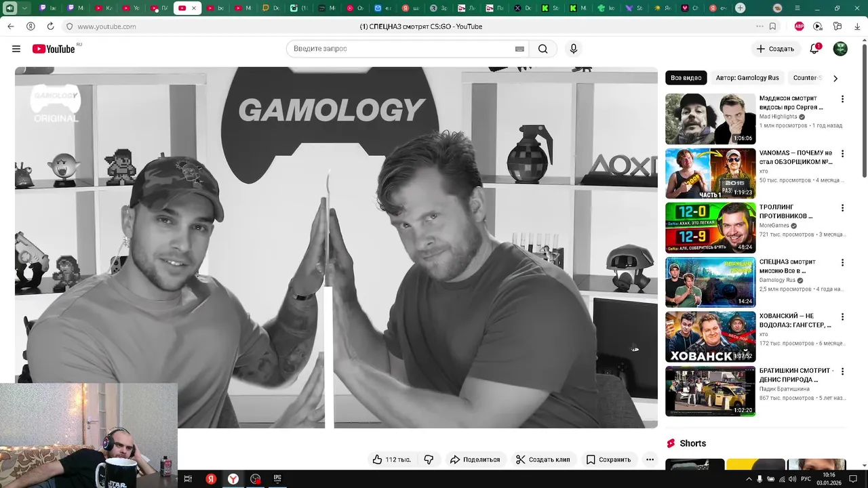Image resolution: width=868 pixels, height=488 pixels.
Task: Click the 'Поделиться' share button
Action: (475, 460)
